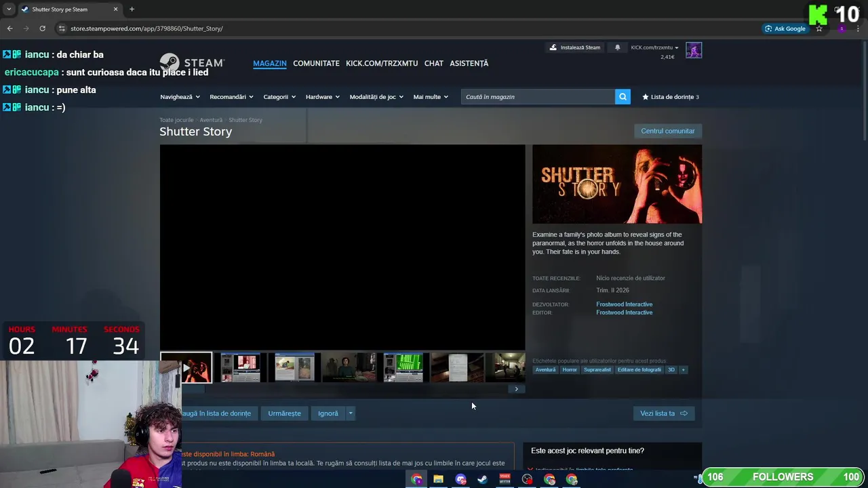Click the address bar URL
Screen dimensions: 868x488
[146, 28]
